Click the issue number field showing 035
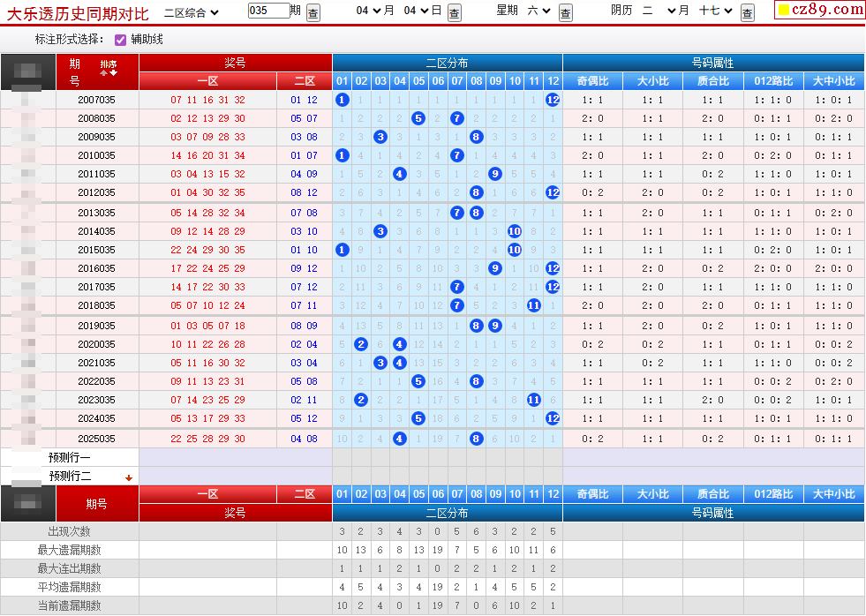Screen dimensions: 866x616 (x=267, y=11)
